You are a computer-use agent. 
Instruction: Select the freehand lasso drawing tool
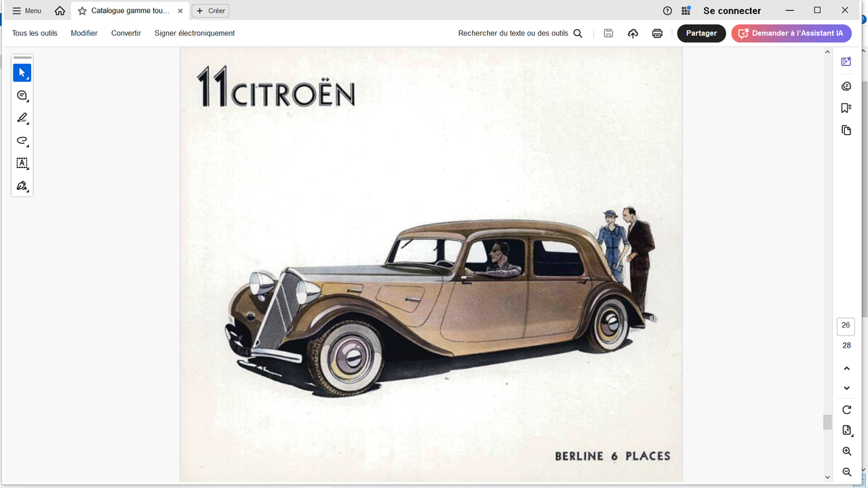(22, 141)
